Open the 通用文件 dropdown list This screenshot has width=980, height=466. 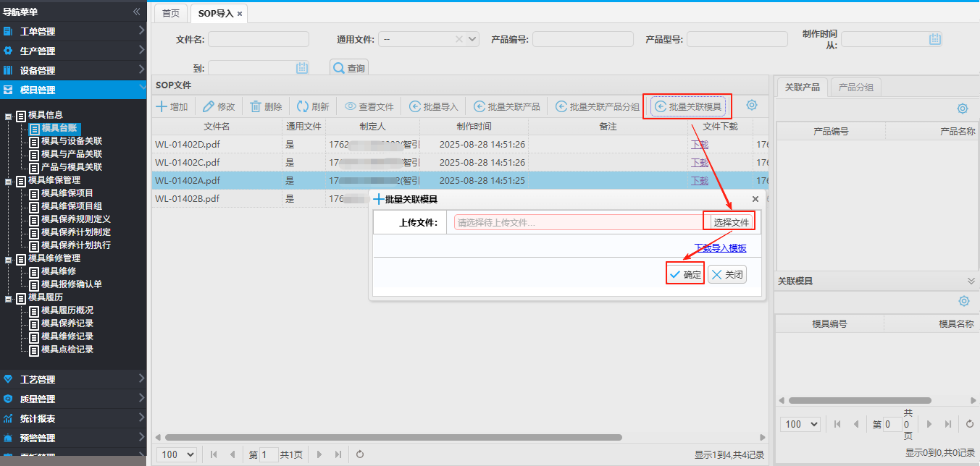tap(473, 39)
